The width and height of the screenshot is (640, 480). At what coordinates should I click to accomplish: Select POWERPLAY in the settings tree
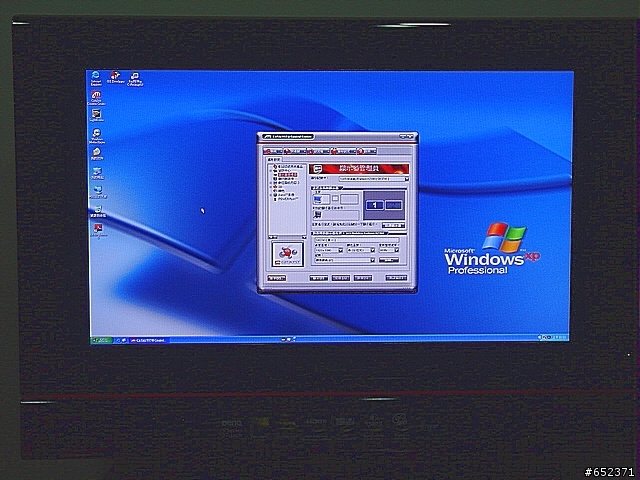[x=288, y=199]
